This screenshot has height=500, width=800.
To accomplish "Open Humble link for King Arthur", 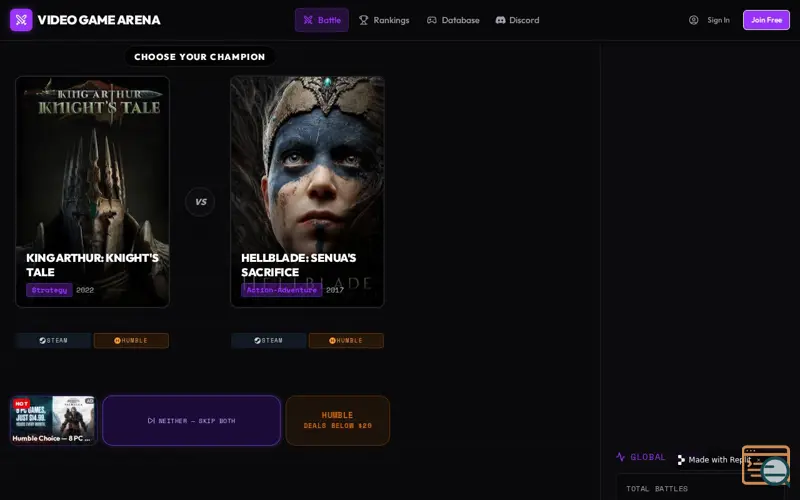I will coord(131,340).
